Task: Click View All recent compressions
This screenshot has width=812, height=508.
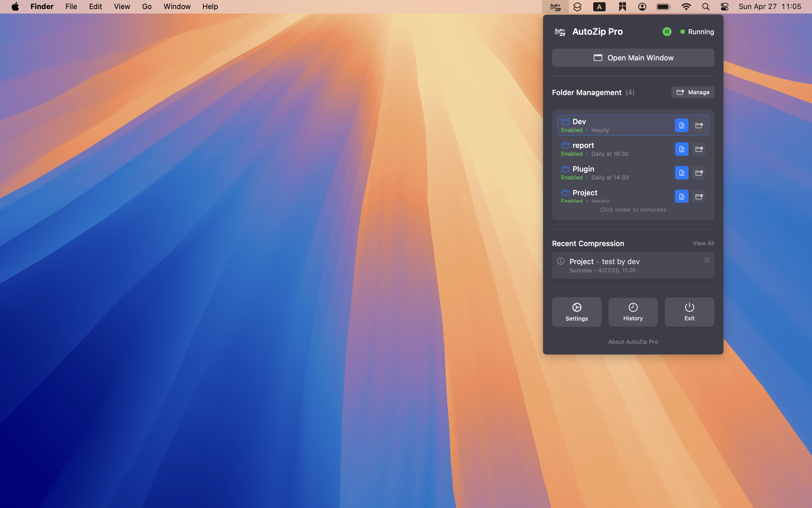Action: click(703, 243)
